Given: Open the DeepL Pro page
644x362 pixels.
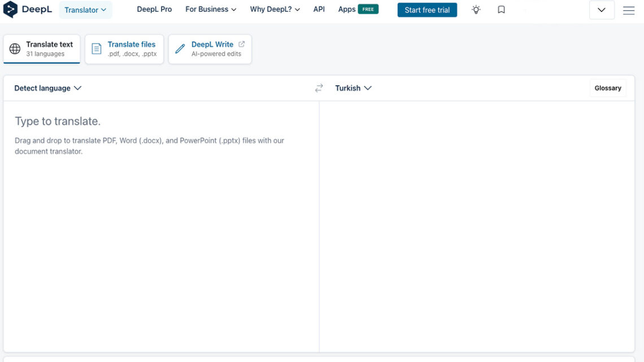Looking at the screenshot, I should coord(154,9).
